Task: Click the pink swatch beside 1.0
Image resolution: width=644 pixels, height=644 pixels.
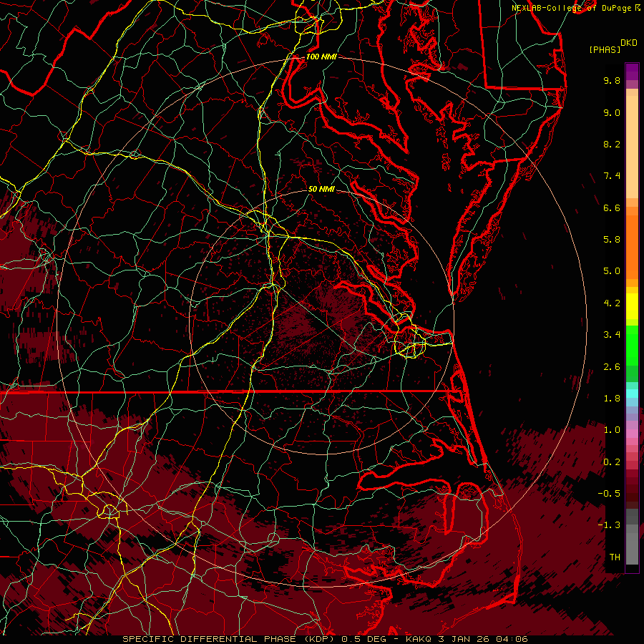Action: (x=632, y=434)
